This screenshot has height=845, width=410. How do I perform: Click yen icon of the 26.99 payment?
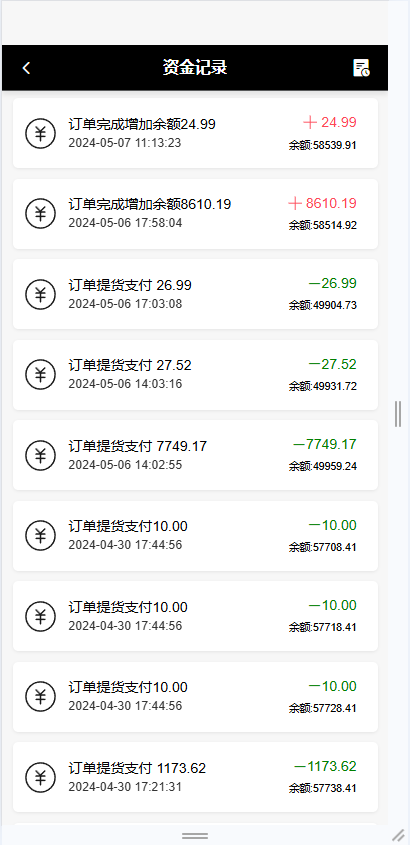pyautogui.click(x=40, y=294)
